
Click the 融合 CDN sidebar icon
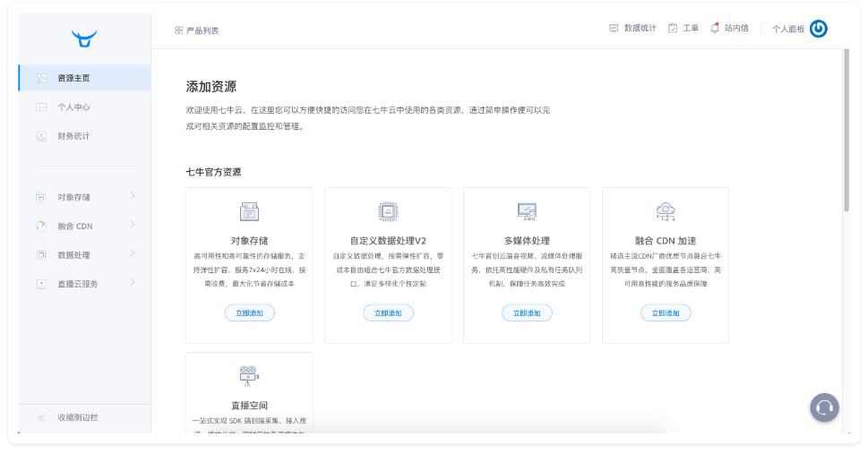[x=41, y=226]
